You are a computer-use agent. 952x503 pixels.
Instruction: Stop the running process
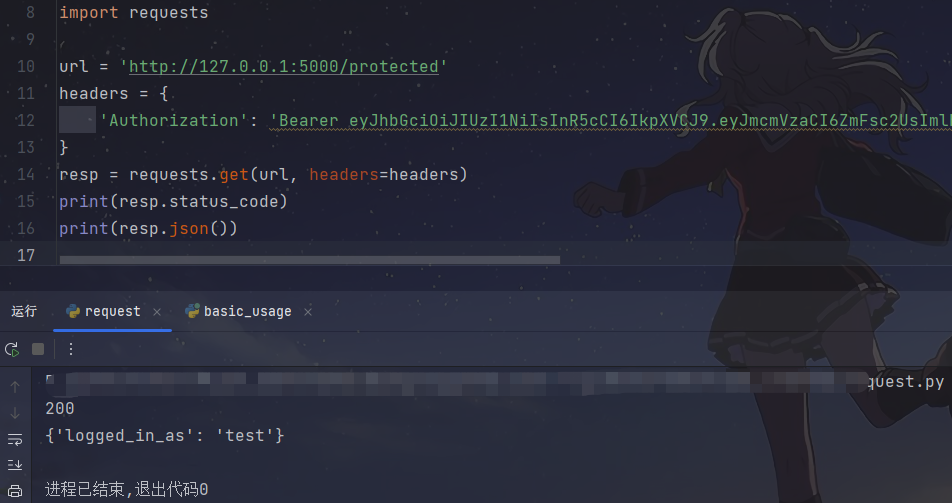point(38,349)
